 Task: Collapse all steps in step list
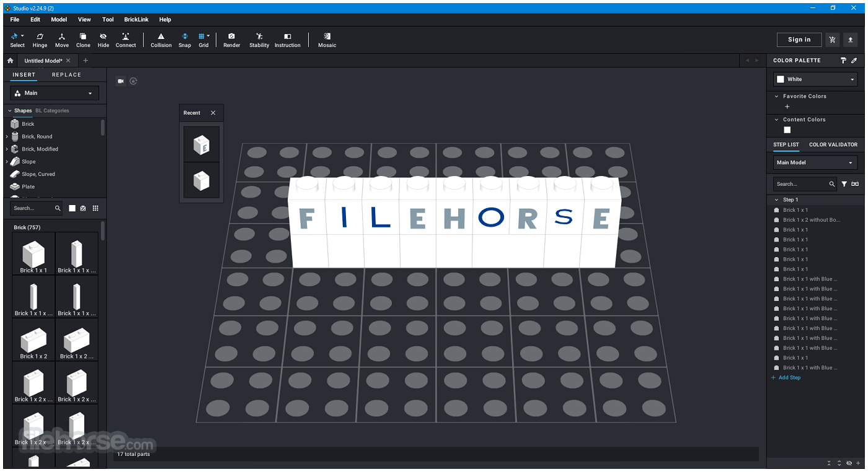click(829, 463)
